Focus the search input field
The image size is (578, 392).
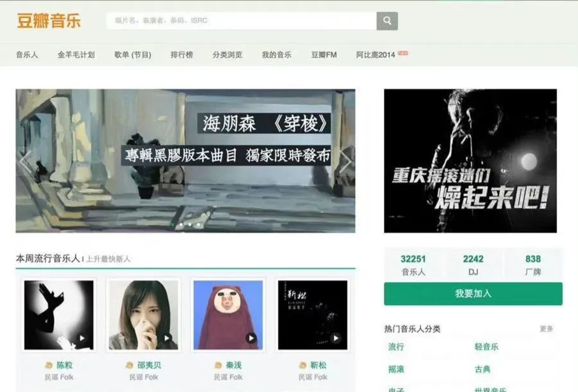[242, 21]
